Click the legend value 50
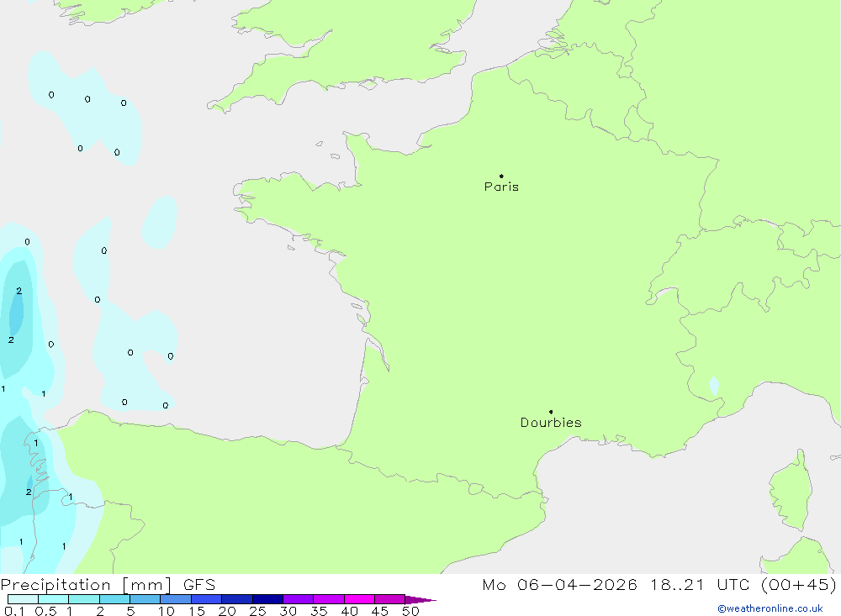Screen dimensions: 841x616 tap(410, 611)
